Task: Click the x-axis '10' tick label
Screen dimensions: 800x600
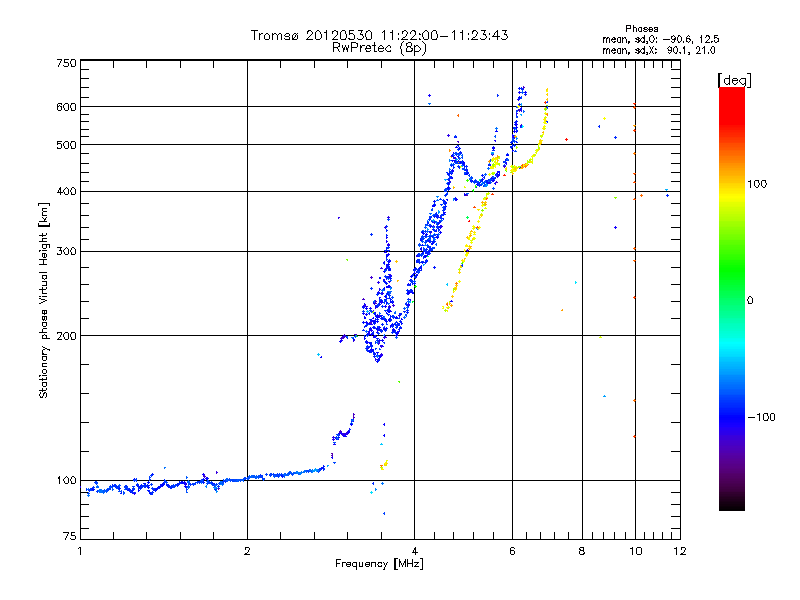Action: 636,552
